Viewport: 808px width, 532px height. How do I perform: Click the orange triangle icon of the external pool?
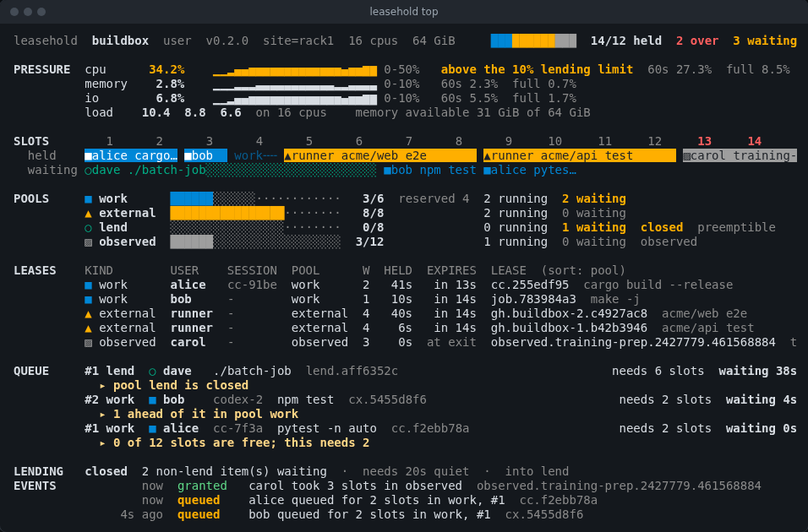88,213
